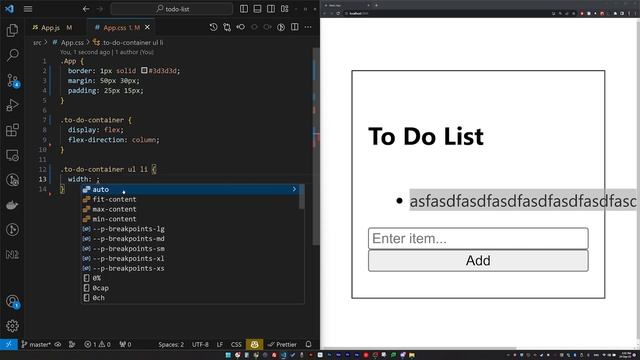
Task: Go back with the navigation arrow
Action: coord(86,9)
